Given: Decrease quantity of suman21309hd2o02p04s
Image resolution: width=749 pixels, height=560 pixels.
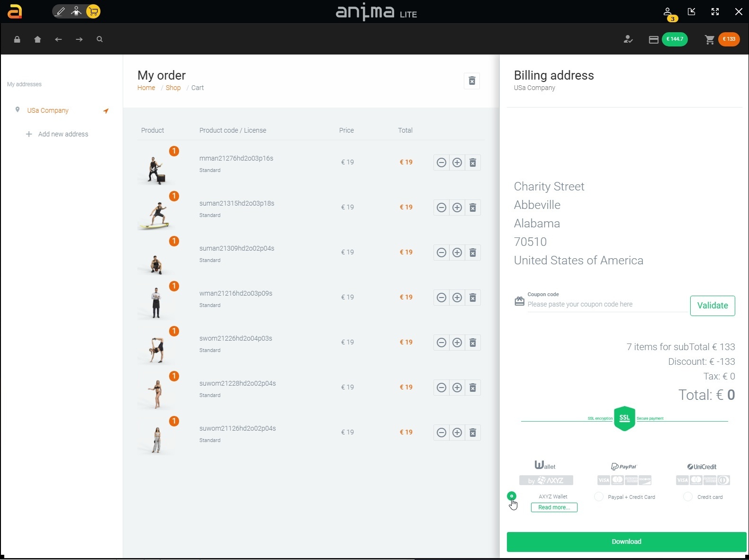Looking at the screenshot, I should 441,253.
